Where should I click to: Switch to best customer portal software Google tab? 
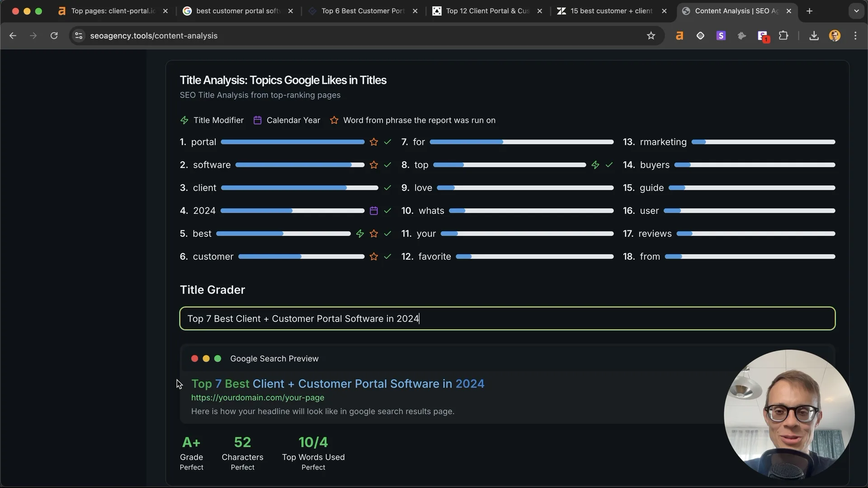237,11
